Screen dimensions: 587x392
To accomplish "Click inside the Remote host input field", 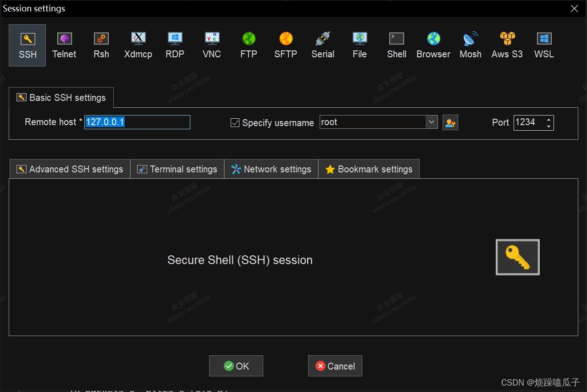I will [x=137, y=122].
